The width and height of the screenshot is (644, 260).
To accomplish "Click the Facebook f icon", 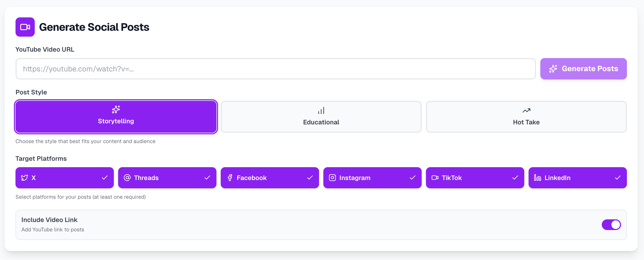I will coord(230,178).
